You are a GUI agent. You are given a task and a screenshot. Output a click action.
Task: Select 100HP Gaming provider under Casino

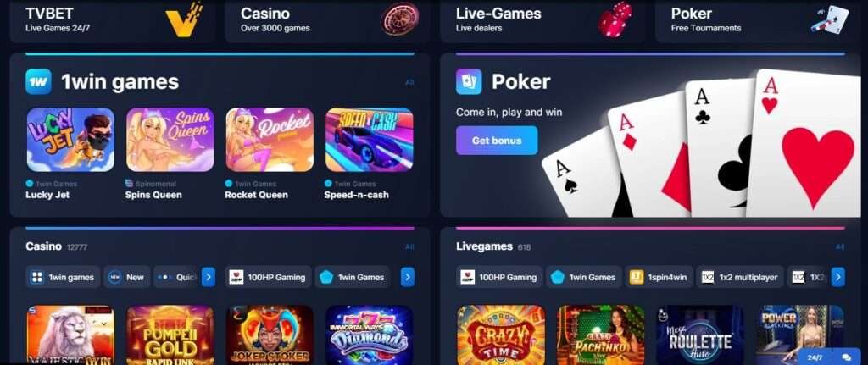click(269, 277)
